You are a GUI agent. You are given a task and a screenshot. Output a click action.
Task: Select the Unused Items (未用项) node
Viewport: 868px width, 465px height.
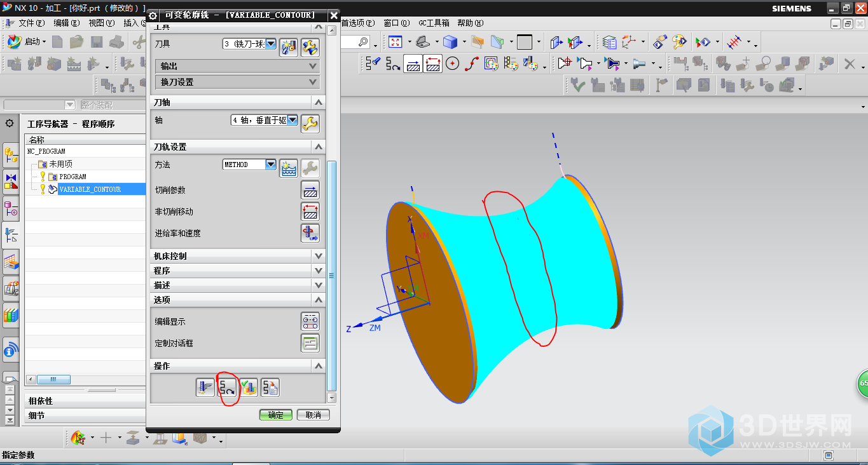coord(60,164)
